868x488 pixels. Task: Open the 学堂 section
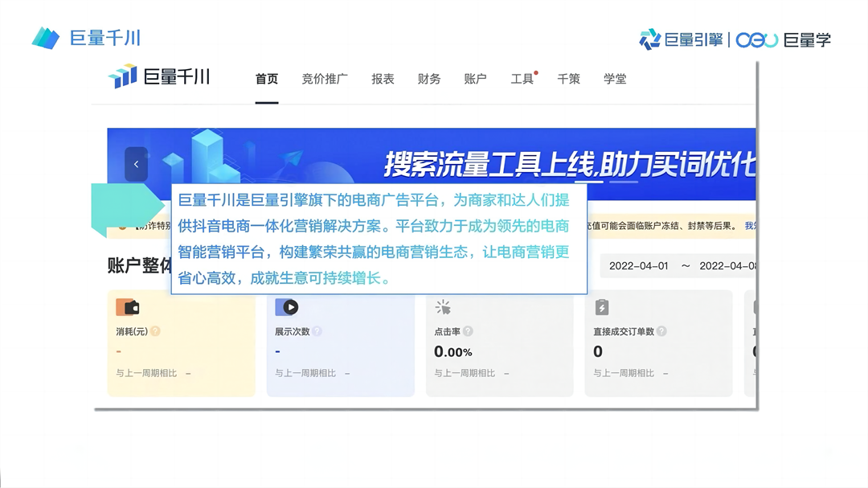tap(615, 78)
